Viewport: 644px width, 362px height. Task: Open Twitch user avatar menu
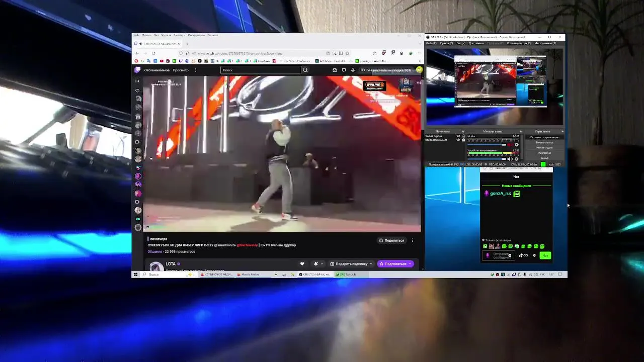click(419, 70)
